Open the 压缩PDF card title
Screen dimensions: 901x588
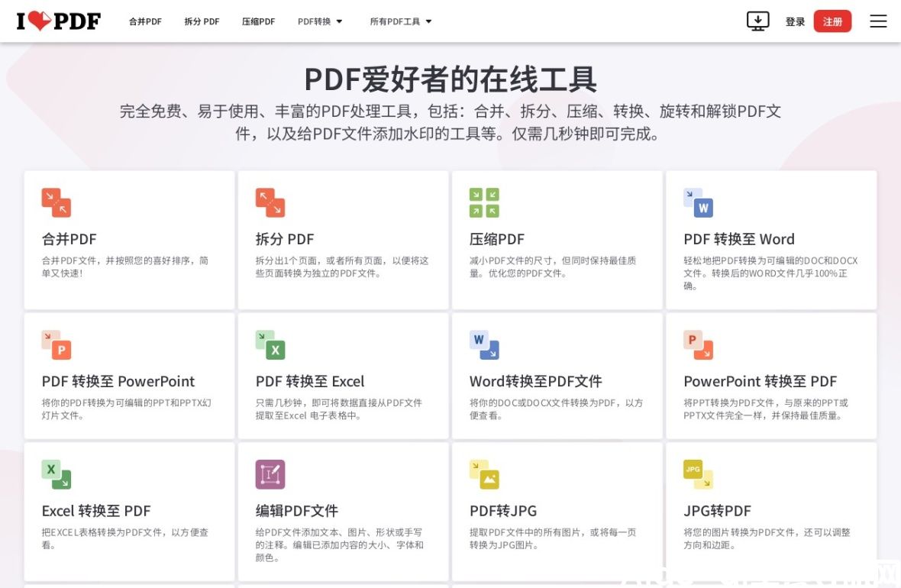pyautogui.click(x=497, y=239)
